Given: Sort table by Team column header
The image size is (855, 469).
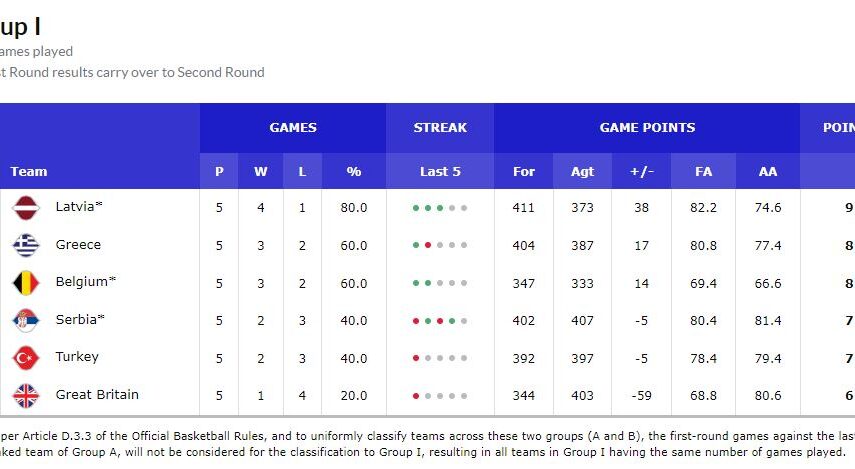Looking at the screenshot, I should tap(29, 171).
